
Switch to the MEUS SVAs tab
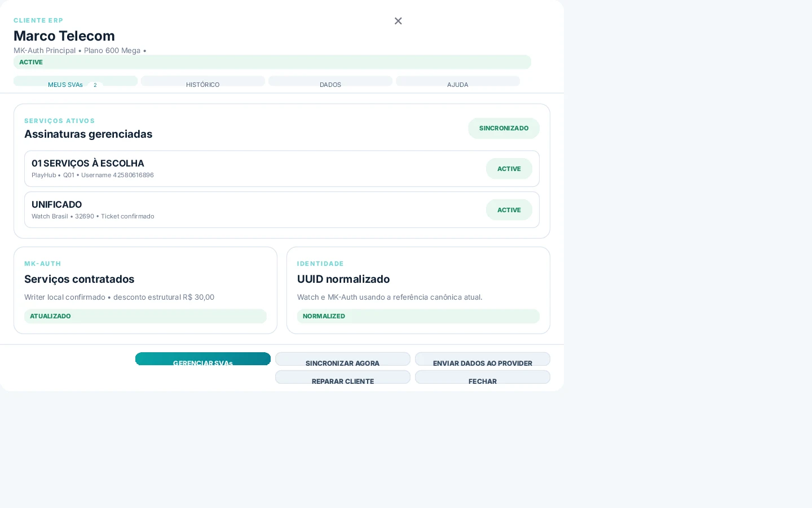76,81
